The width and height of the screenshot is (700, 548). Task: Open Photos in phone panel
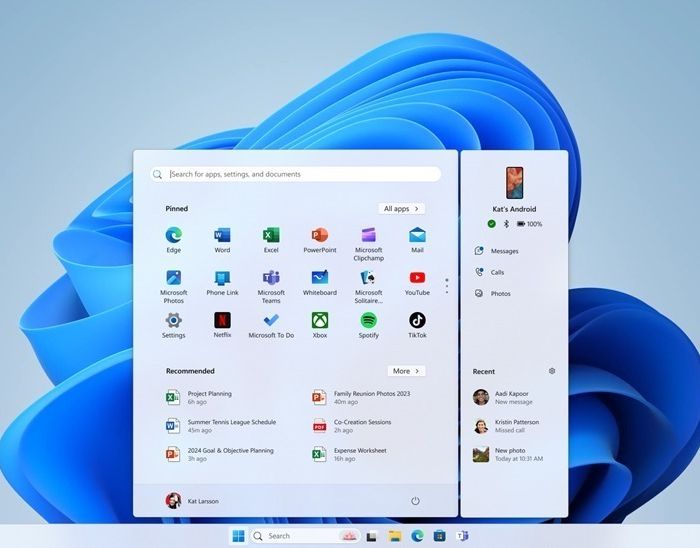point(492,293)
